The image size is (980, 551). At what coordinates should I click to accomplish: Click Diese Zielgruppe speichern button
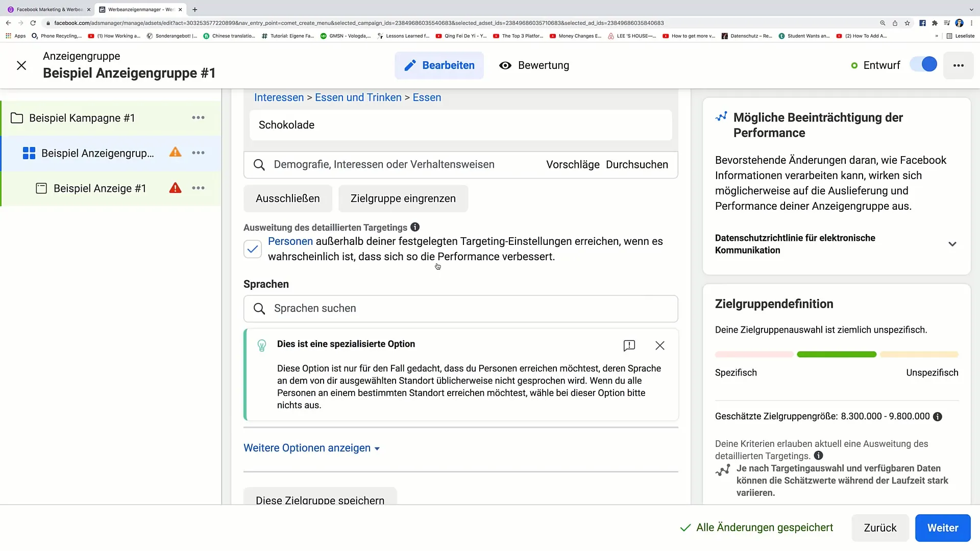[321, 500]
